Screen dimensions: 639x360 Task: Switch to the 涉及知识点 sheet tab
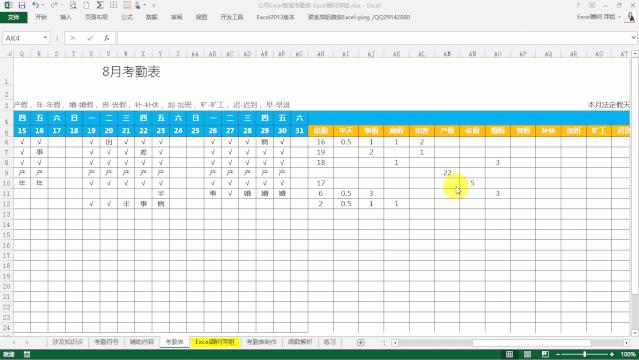pyautogui.click(x=68, y=342)
